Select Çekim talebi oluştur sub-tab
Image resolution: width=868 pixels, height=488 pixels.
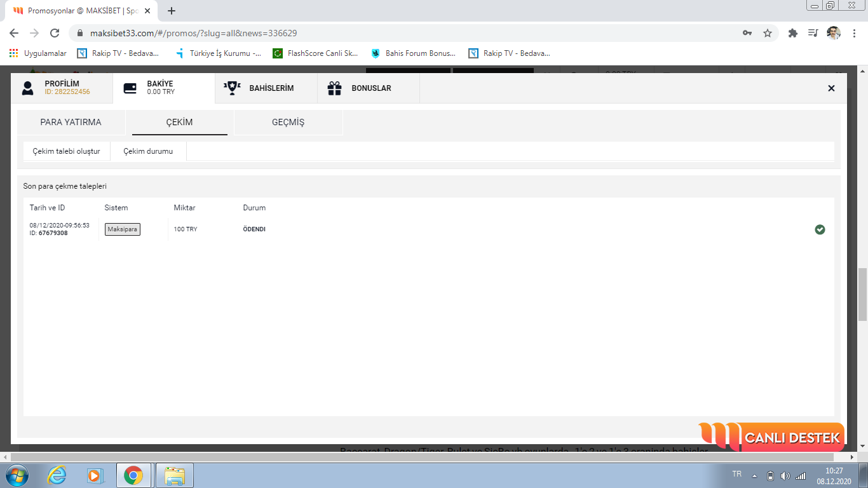pyautogui.click(x=66, y=151)
